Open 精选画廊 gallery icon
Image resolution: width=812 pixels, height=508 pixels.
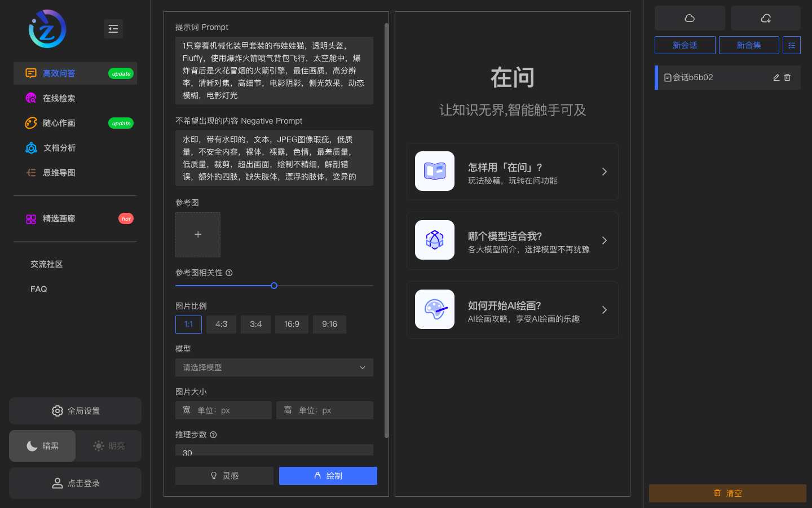(31, 218)
